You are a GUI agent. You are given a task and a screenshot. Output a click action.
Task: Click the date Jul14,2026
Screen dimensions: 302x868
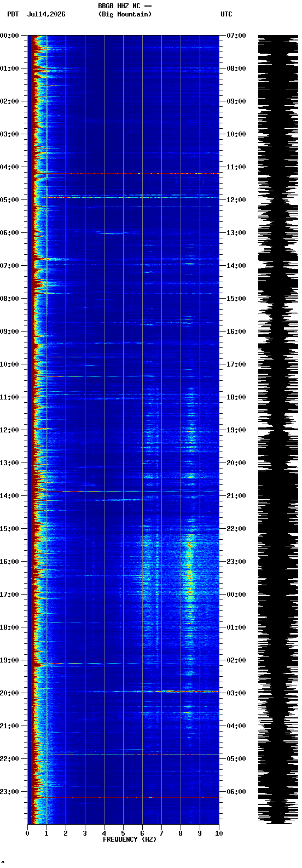46,14
